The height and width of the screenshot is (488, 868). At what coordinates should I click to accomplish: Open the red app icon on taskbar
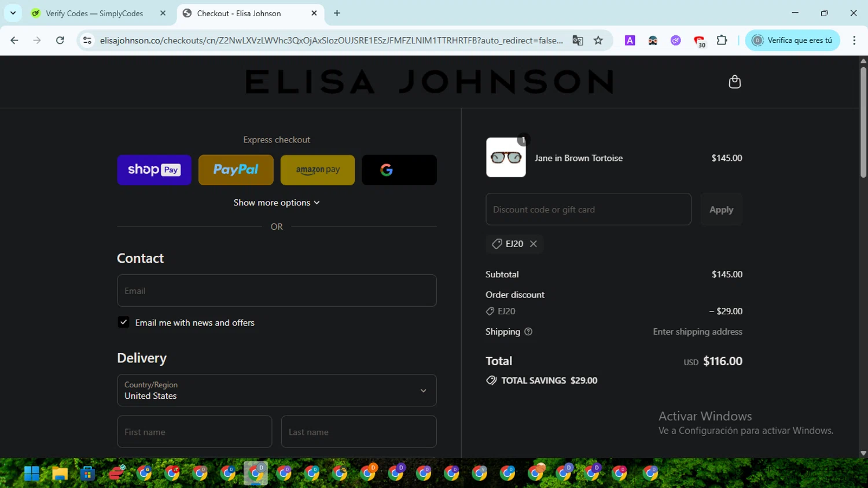click(x=116, y=473)
